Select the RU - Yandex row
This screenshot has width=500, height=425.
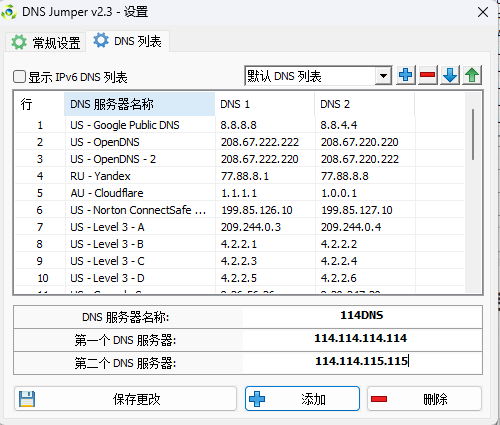pyautogui.click(x=239, y=176)
